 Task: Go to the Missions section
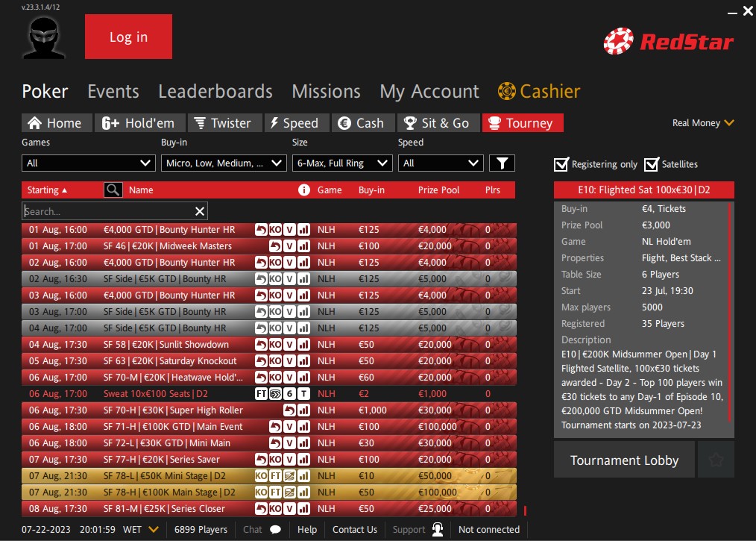pyautogui.click(x=327, y=92)
